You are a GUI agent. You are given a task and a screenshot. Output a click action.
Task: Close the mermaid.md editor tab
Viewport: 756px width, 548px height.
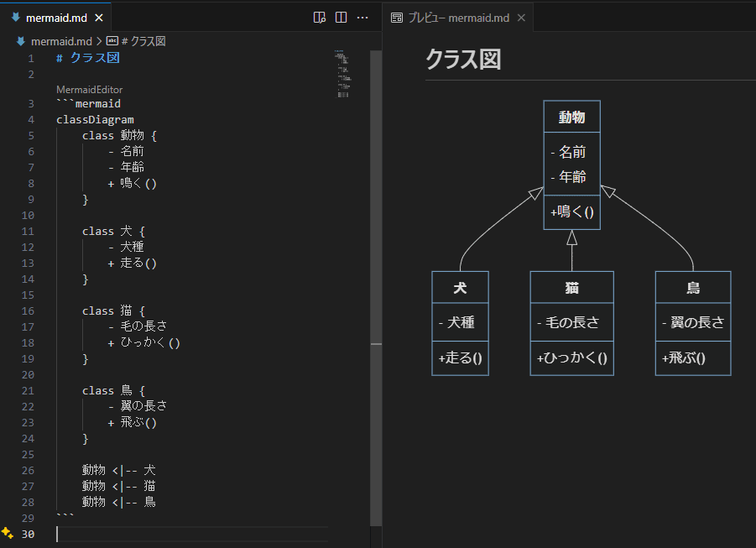point(99,18)
